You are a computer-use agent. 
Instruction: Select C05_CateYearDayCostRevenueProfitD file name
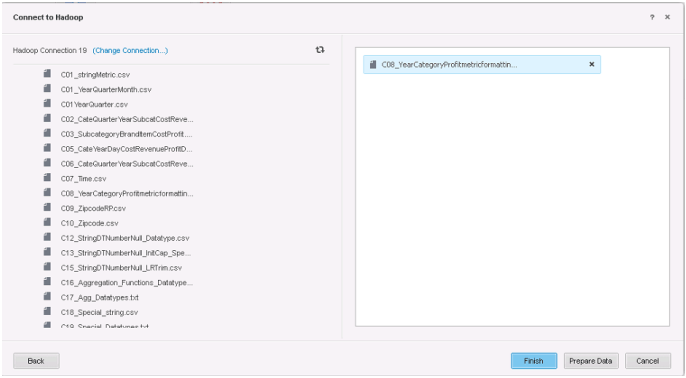(x=126, y=149)
